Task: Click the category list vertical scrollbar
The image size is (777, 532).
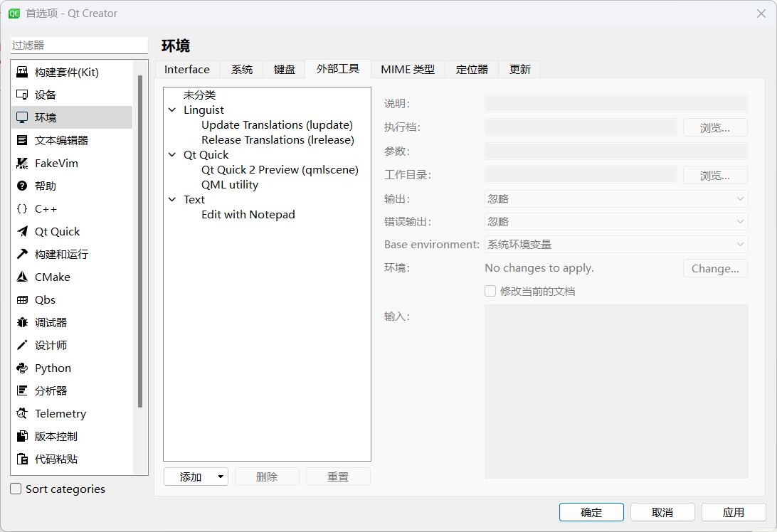Action: pos(140,241)
